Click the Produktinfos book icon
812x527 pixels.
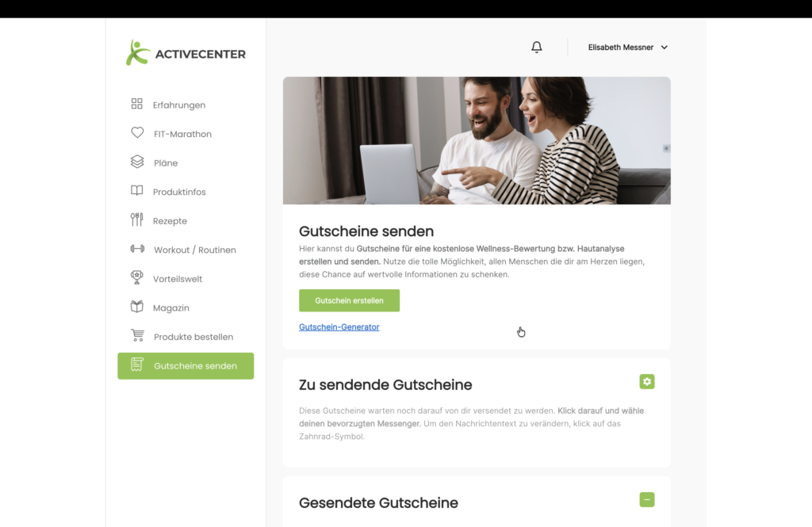coord(136,191)
